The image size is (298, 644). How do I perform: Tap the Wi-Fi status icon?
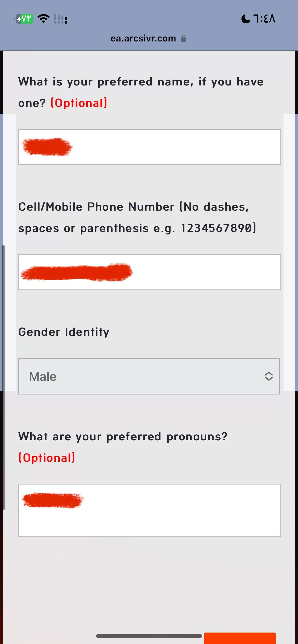coord(44,19)
